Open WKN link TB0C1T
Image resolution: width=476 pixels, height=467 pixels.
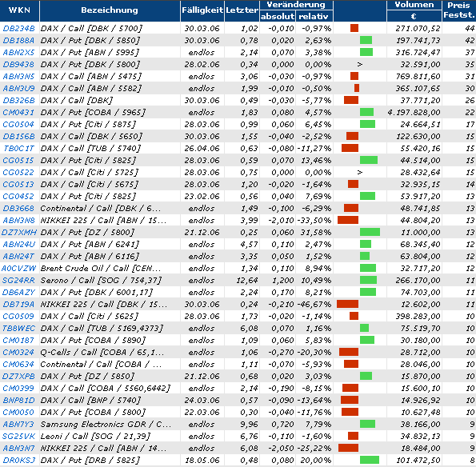[19, 149]
